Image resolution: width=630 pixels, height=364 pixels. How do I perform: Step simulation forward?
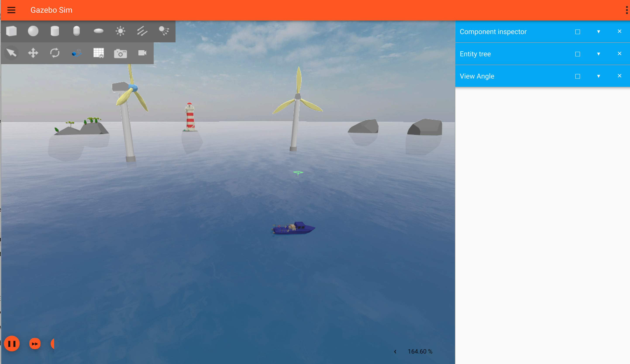tap(35, 344)
